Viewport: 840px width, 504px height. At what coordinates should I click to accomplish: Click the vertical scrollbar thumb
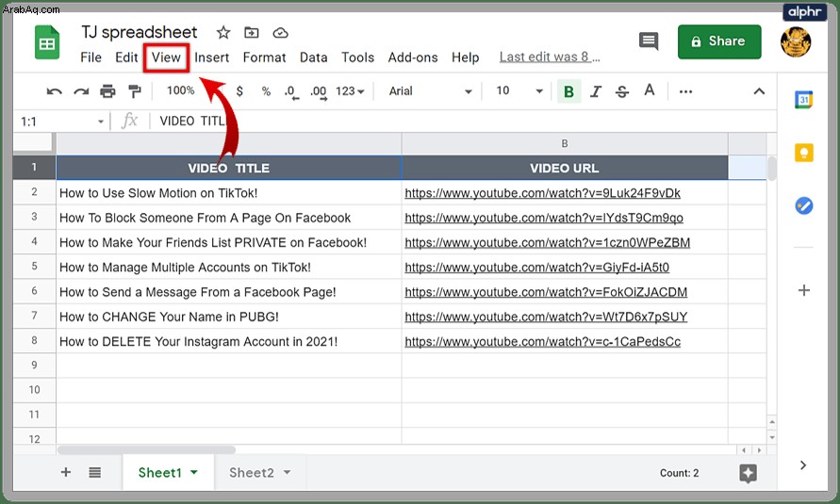(x=772, y=169)
